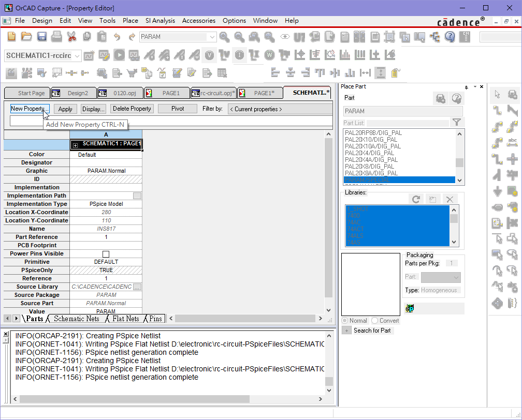Switch to the Start Page tab
Viewport: 522px width, 420px height.
tap(27, 93)
